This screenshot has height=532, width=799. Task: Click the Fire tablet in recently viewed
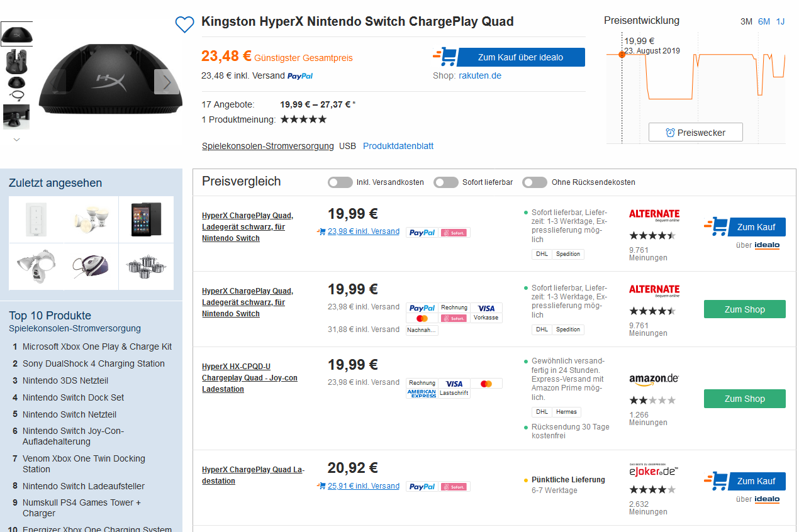146,219
